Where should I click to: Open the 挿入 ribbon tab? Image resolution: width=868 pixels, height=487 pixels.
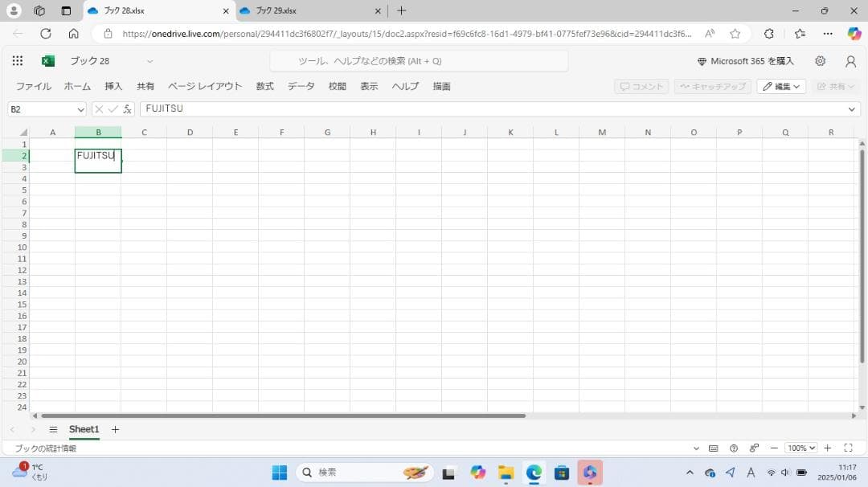(x=113, y=86)
